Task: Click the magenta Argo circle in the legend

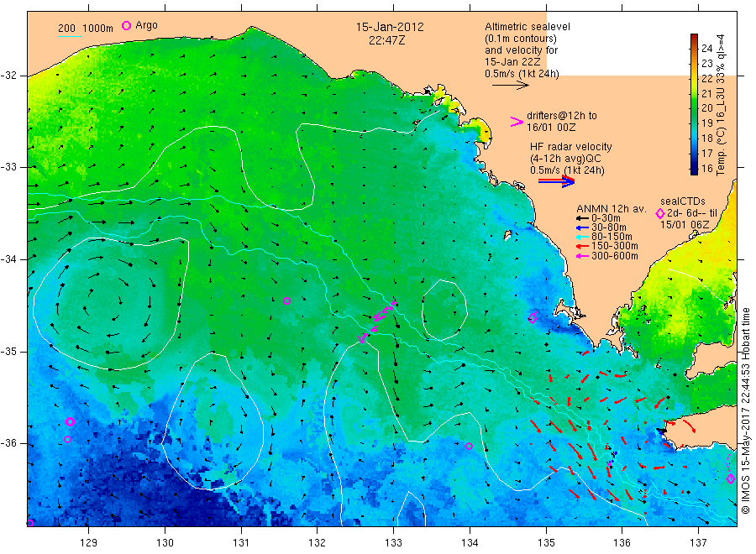Action: [x=126, y=25]
